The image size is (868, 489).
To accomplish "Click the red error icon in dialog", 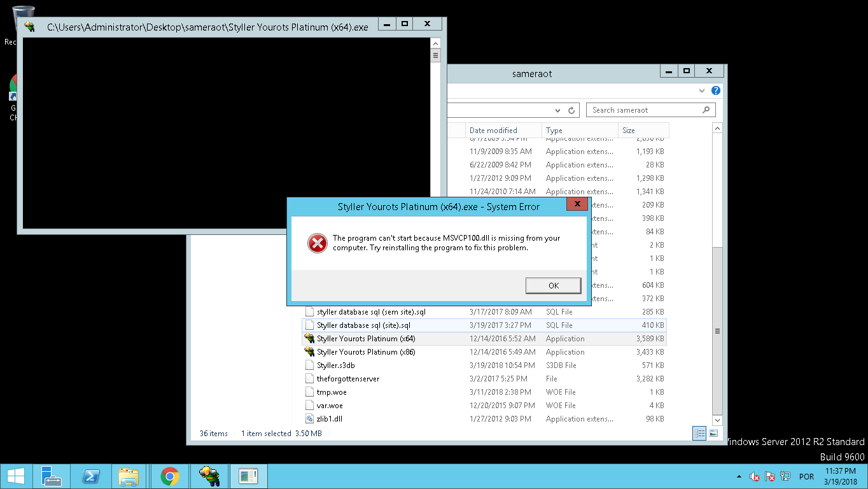I will tap(317, 243).
